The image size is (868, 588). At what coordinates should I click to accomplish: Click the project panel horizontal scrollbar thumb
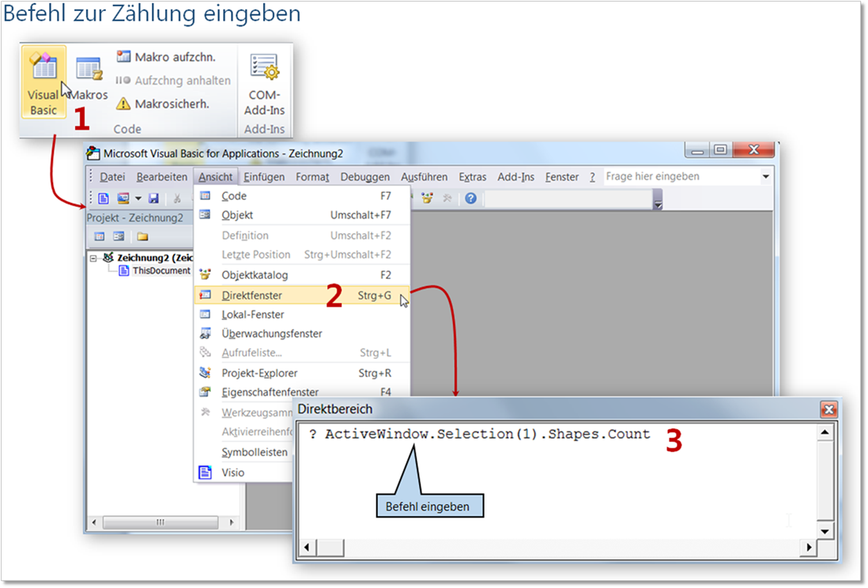pos(160,522)
